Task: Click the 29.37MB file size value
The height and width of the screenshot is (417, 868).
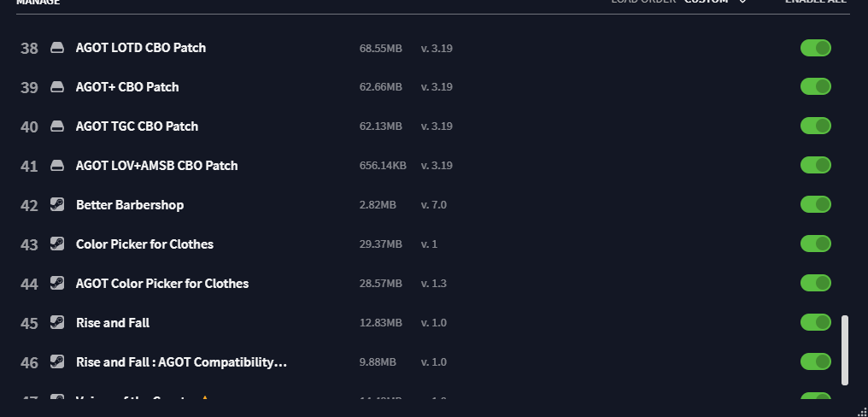Action: 381,244
